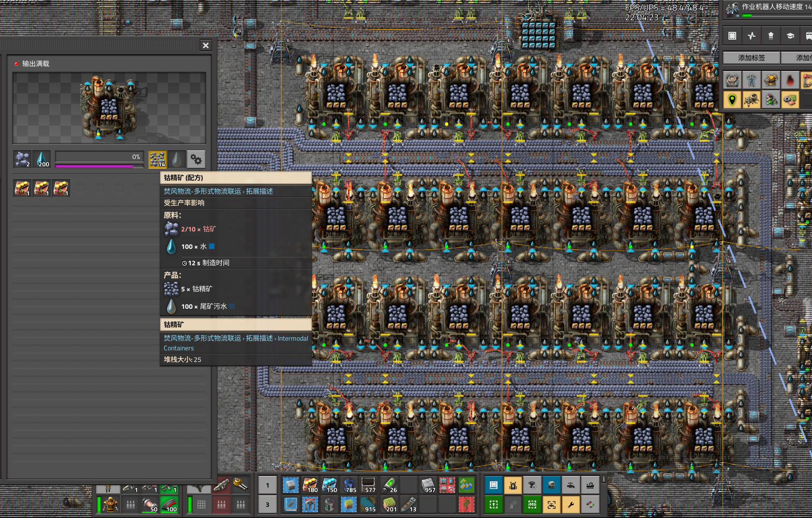Close the machine panel with X
The image size is (812, 518).
click(206, 45)
